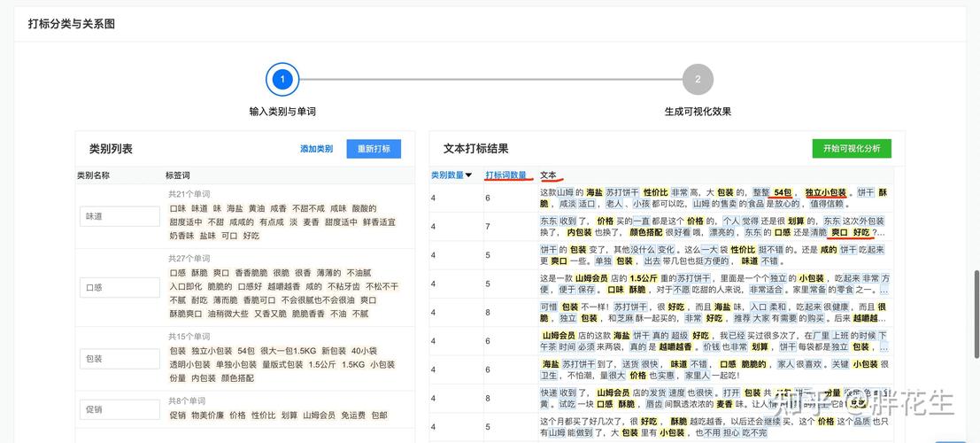Select 咸咸的 tag in category list
Image resolution: width=980 pixels, height=443 pixels.
242,222
